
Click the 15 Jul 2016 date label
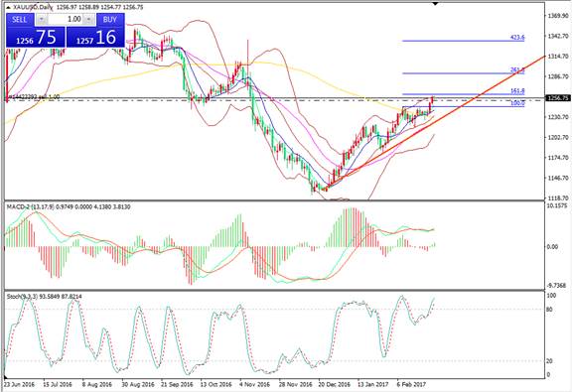[x=58, y=385]
